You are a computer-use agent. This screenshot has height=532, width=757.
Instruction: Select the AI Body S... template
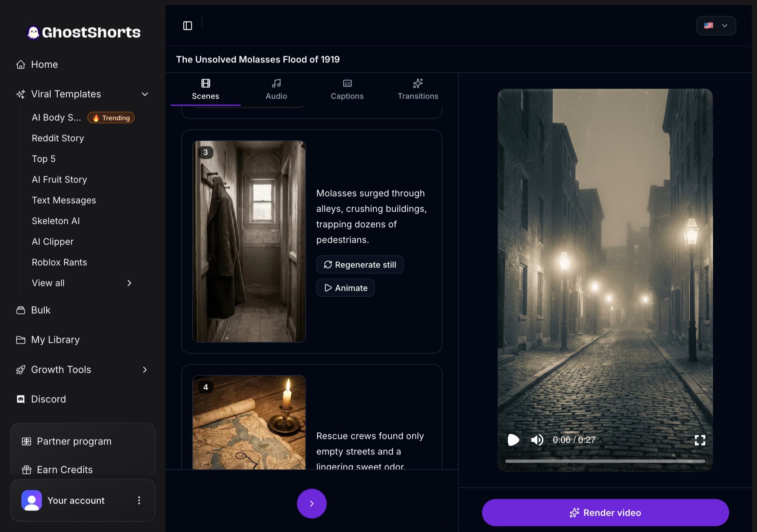pos(56,117)
